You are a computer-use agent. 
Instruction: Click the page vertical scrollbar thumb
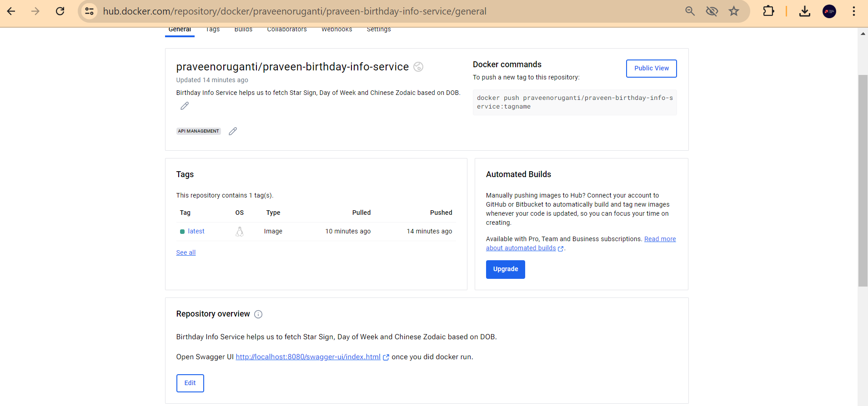point(863,181)
